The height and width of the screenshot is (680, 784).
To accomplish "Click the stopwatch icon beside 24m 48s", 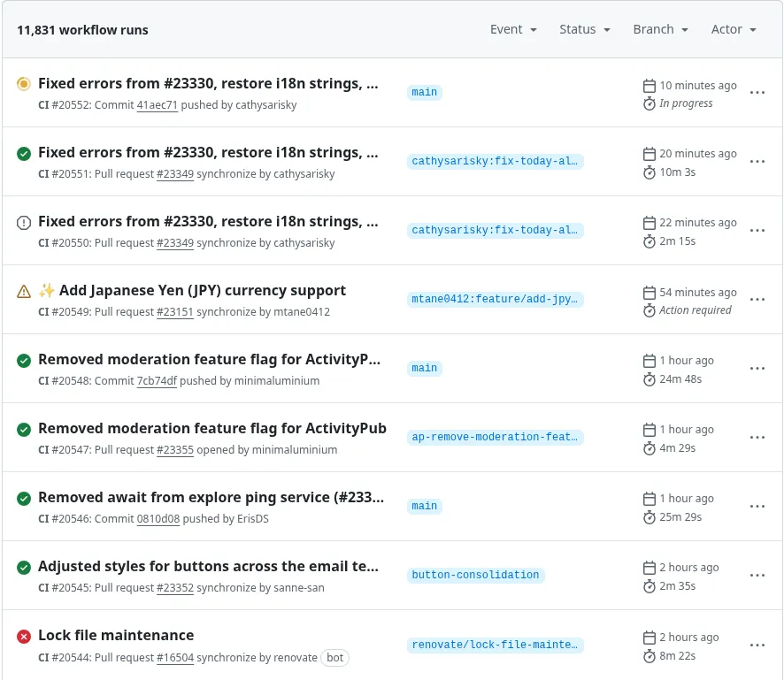I will [649, 379].
